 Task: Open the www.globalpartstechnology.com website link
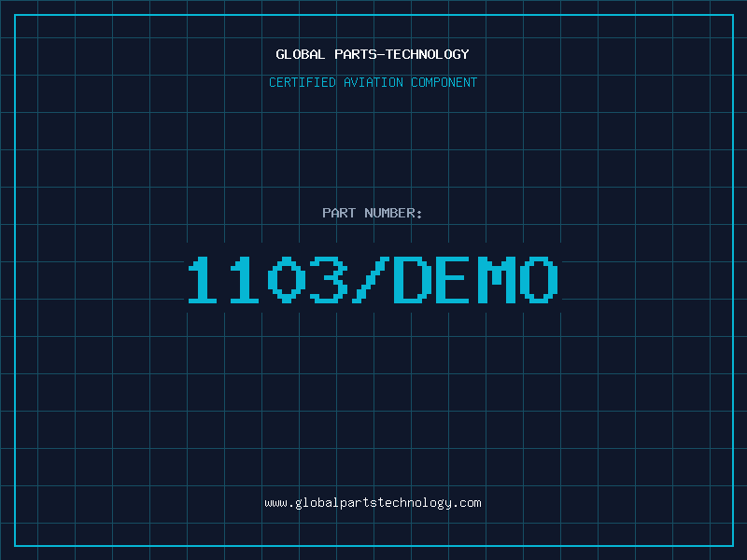click(373, 503)
